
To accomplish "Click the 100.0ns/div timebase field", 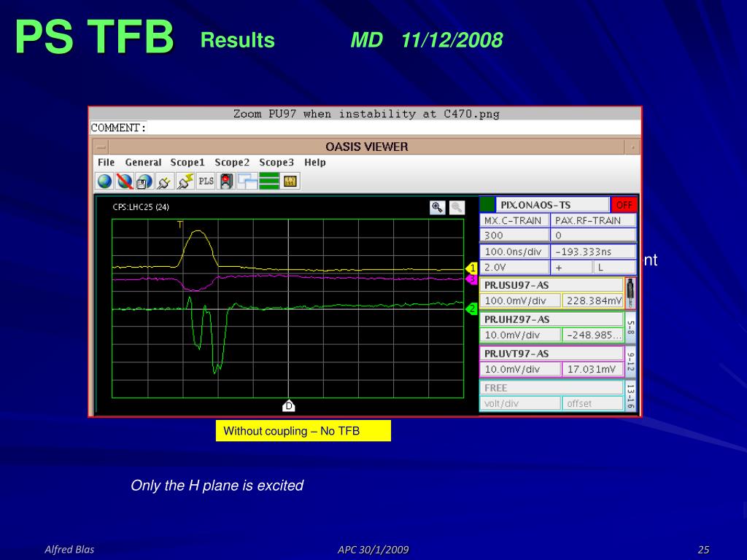I will coord(514,252).
